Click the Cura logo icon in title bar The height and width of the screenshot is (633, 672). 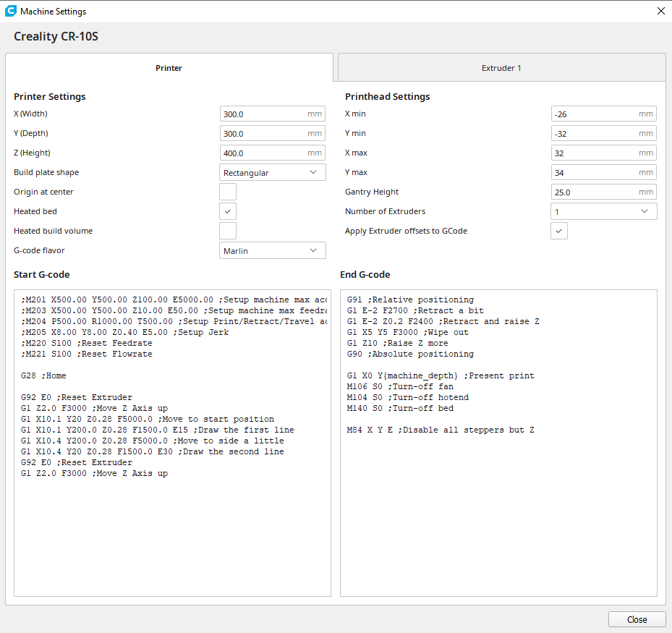coord(11,11)
